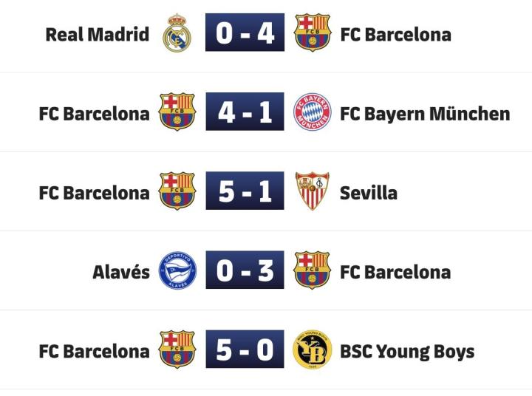Select the Sevilla club crest
Image resolution: width=532 pixels, height=396 pixels.
pos(312,192)
